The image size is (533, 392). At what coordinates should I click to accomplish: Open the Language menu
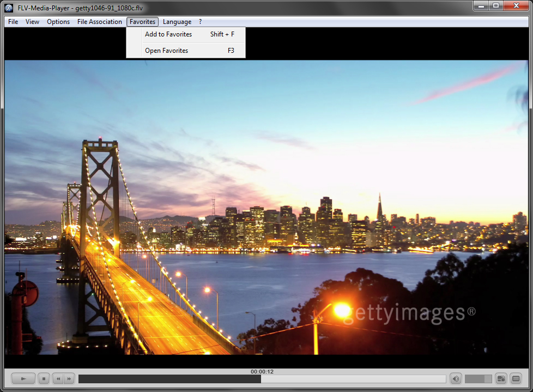(x=177, y=22)
